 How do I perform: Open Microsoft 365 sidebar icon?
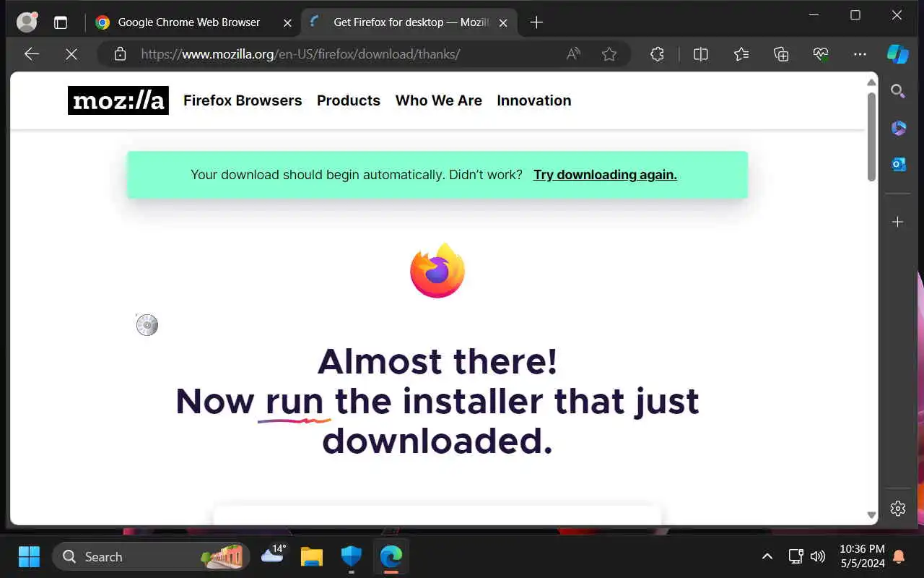pos(898,128)
